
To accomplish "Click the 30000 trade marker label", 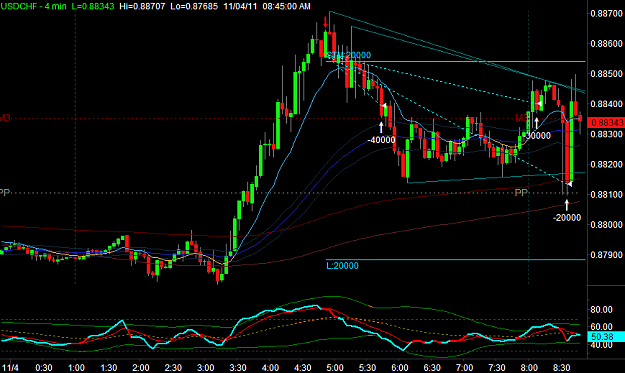I will click(x=538, y=135).
